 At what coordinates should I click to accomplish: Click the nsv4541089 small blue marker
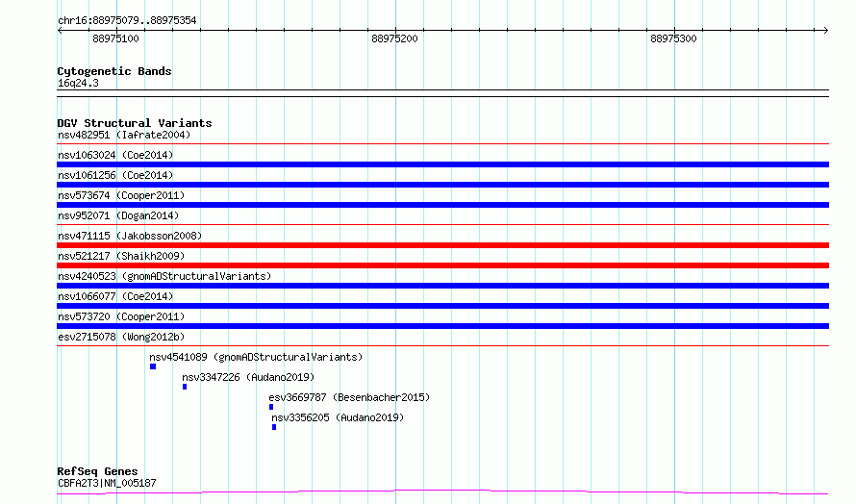[153, 366]
